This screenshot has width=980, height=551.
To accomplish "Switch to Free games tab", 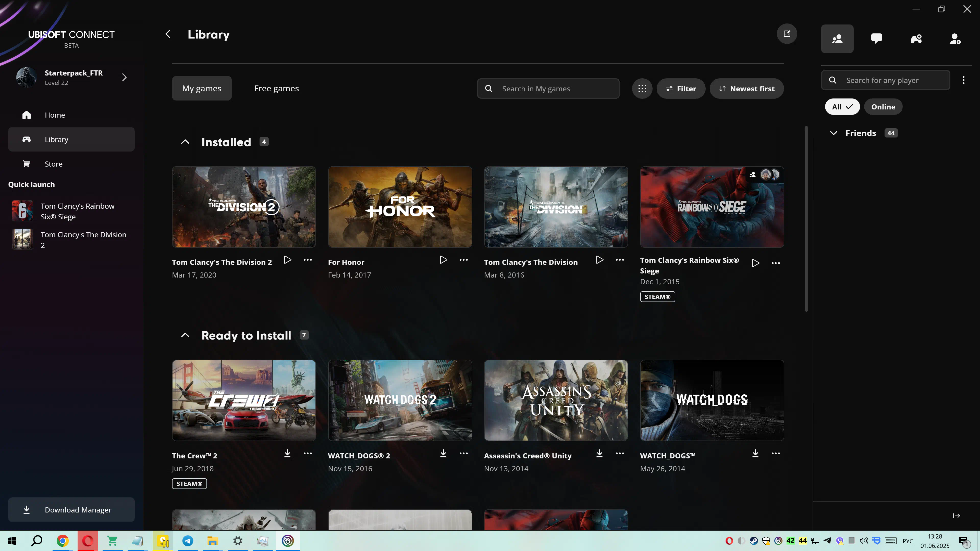I will pyautogui.click(x=277, y=88).
